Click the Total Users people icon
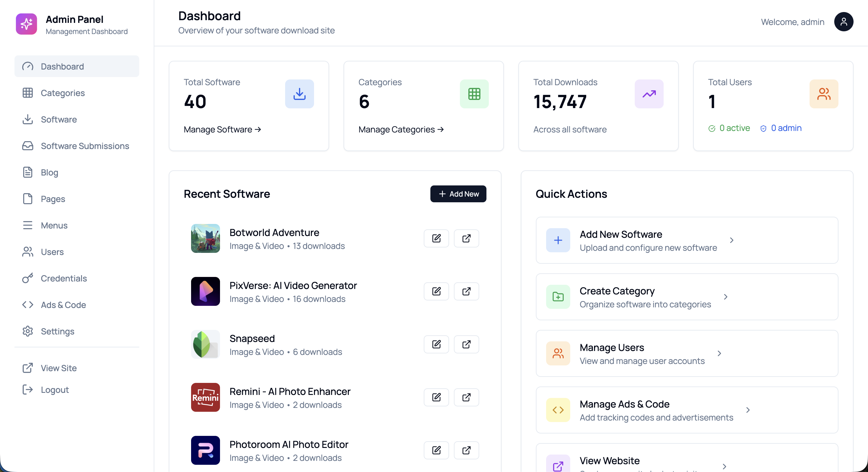 [x=823, y=94]
